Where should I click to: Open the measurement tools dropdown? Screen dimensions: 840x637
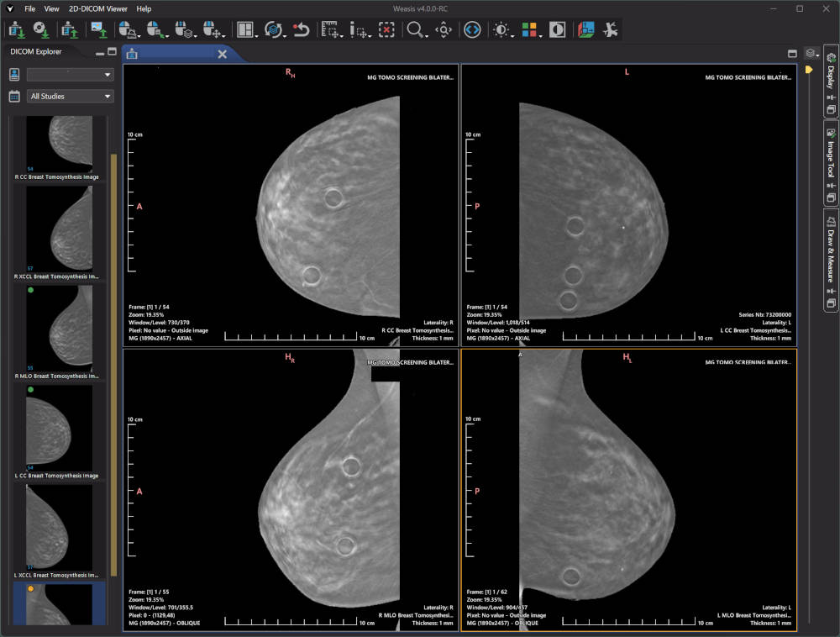[332, 30]
